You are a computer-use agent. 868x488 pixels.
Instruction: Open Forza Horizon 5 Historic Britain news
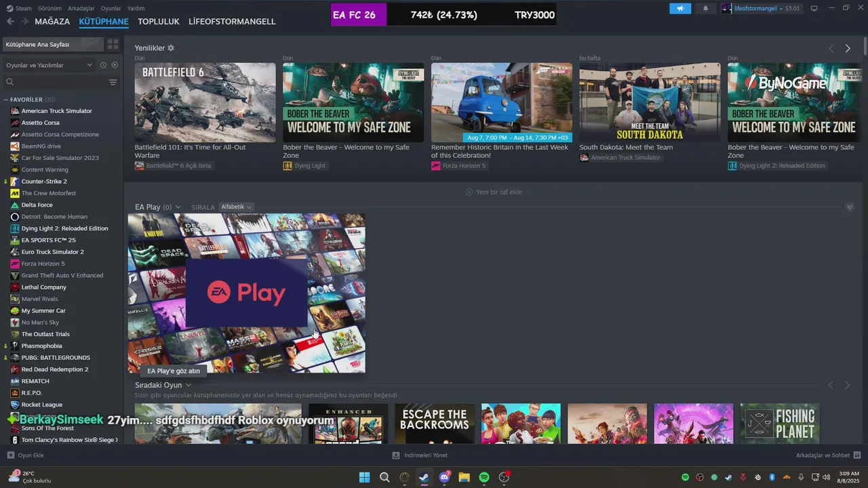[x=502, y=102]
